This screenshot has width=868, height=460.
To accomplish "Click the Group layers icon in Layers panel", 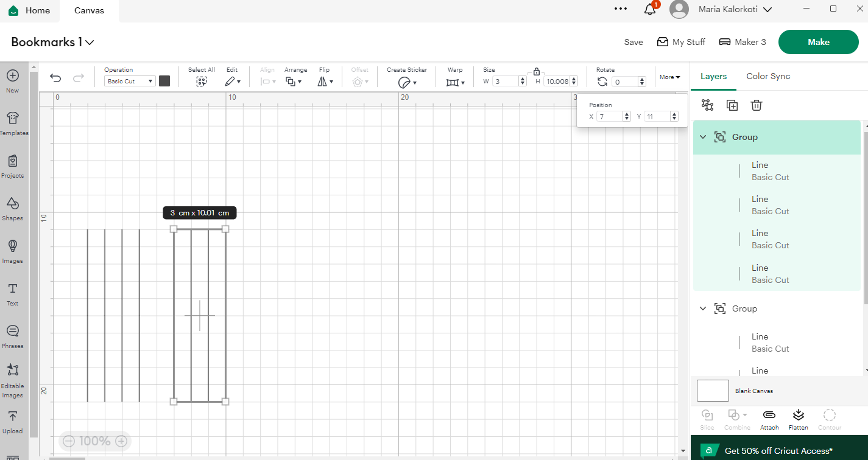I will [707, 105].
